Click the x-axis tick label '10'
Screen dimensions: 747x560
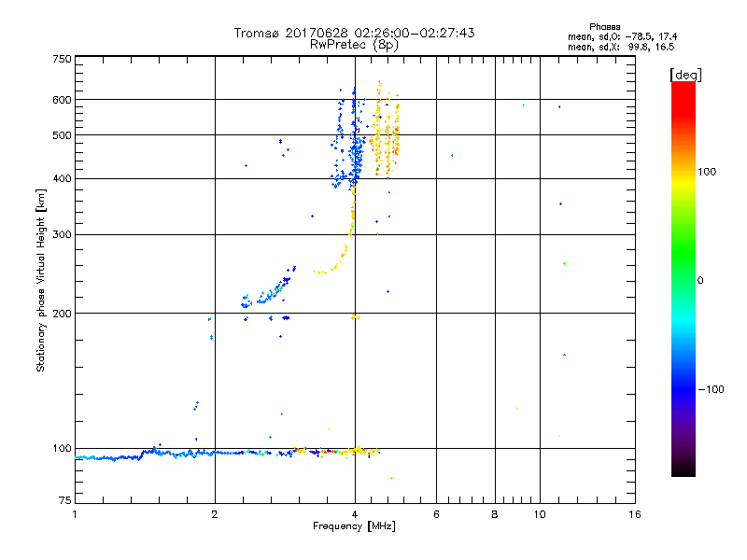540,514
